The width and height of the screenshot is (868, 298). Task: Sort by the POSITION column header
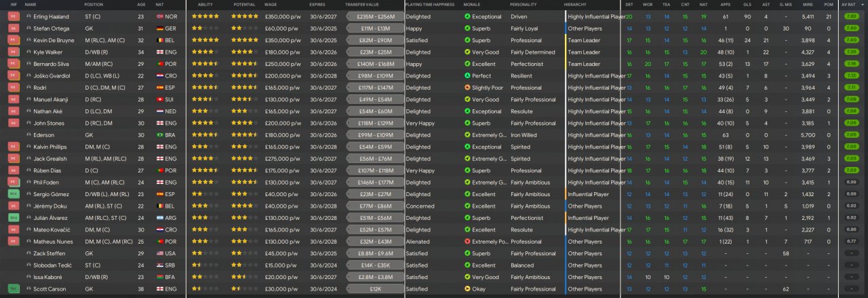pos(94,5)
